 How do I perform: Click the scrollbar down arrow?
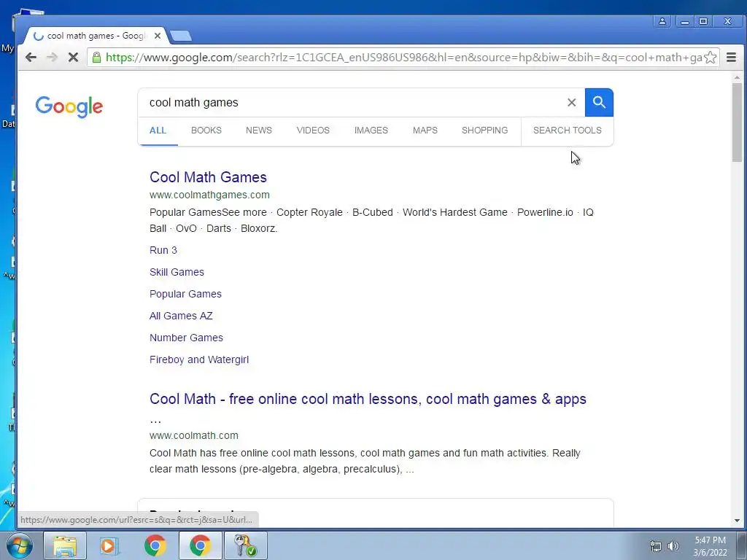(x=737, y=521)
